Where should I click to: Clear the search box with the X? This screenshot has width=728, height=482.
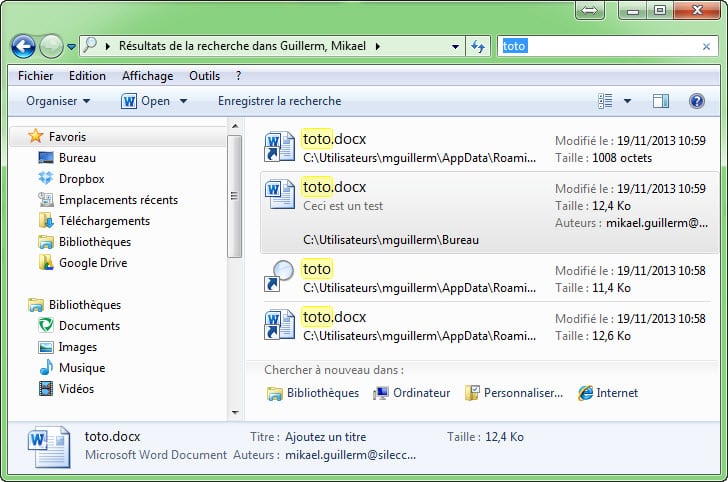706,46
